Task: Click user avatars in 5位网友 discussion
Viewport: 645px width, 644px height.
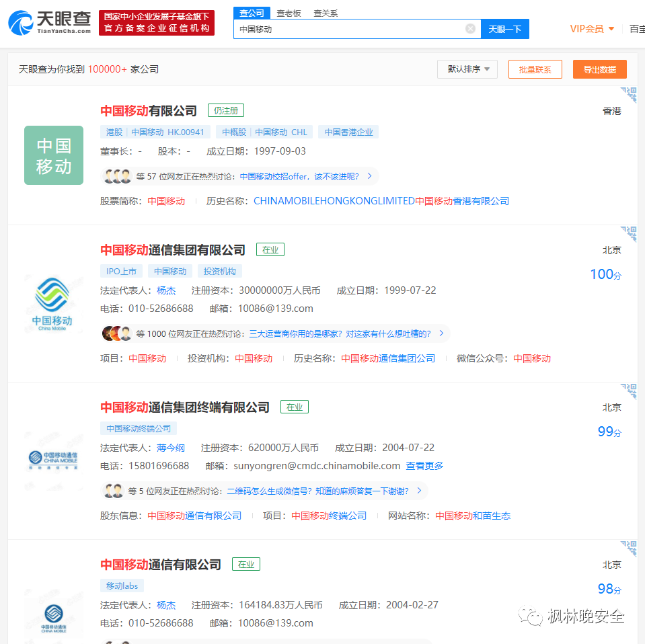Action: coord(114,491)
